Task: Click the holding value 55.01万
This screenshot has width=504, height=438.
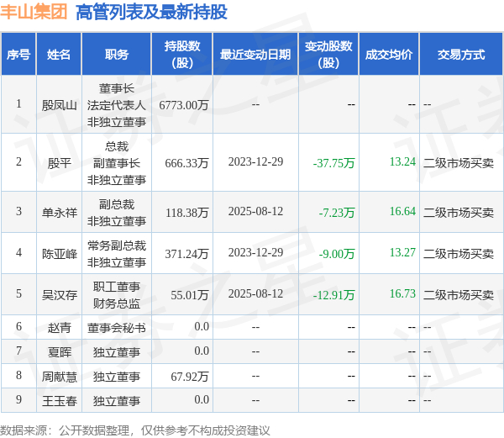Action: click(x=190, y=295)
